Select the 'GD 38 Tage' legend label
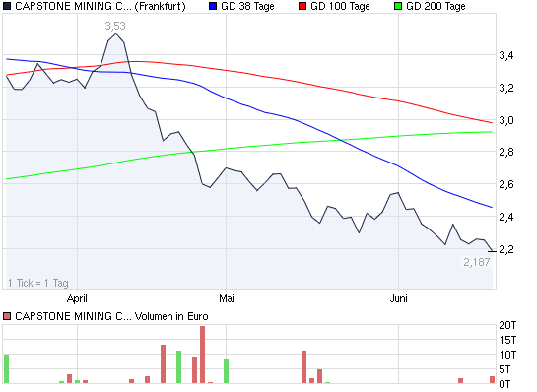537x392 pixels. tap(247, 6)
